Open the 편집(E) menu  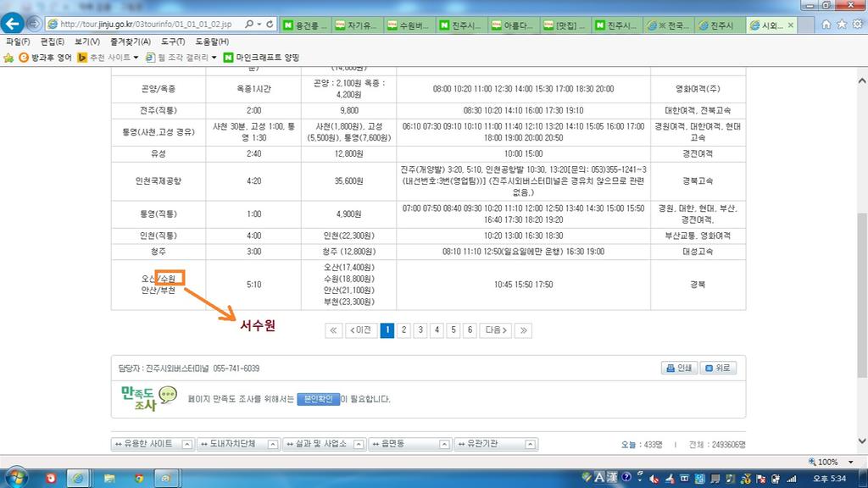(x=52, y=42)
